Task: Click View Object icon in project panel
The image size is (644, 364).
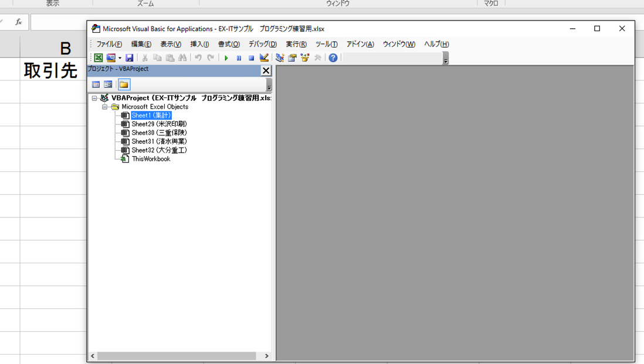Action: (108, 85)
